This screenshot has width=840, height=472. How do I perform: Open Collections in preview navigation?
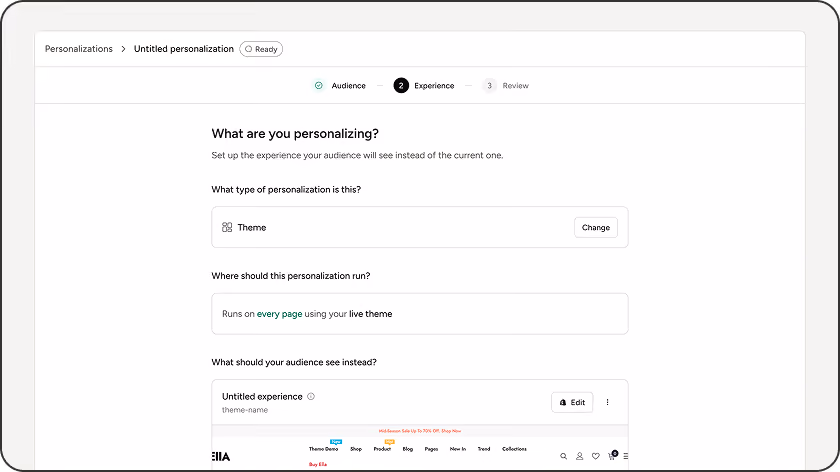[x=514, y=449]
